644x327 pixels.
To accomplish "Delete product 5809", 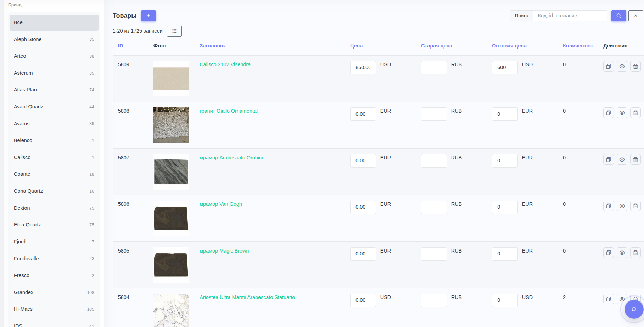I will click(x=635, y=66).
